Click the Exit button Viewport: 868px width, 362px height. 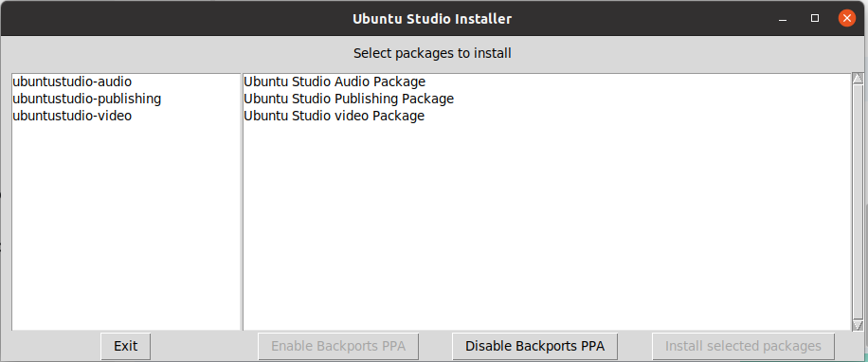[126, 347]
